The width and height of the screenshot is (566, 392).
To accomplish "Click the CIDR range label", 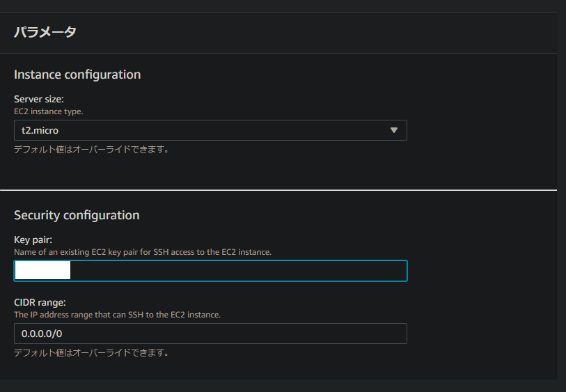I will click(x=40, y=303).
